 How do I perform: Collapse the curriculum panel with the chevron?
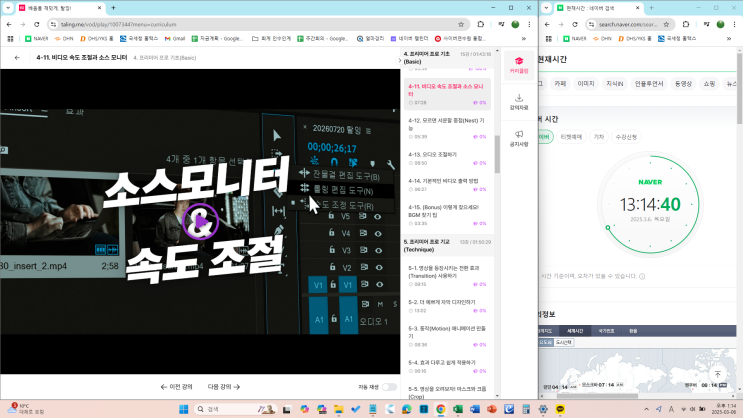pos(399,60)
